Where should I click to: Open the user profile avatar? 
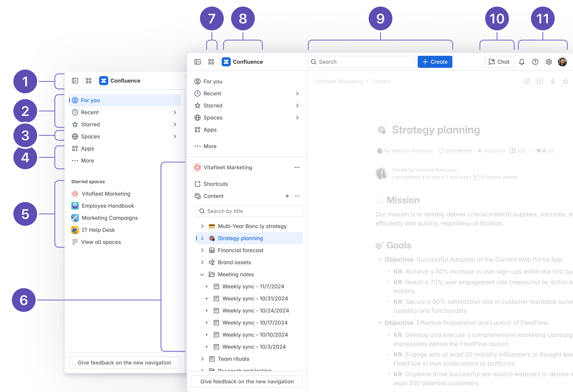click(x=562, y=62)
